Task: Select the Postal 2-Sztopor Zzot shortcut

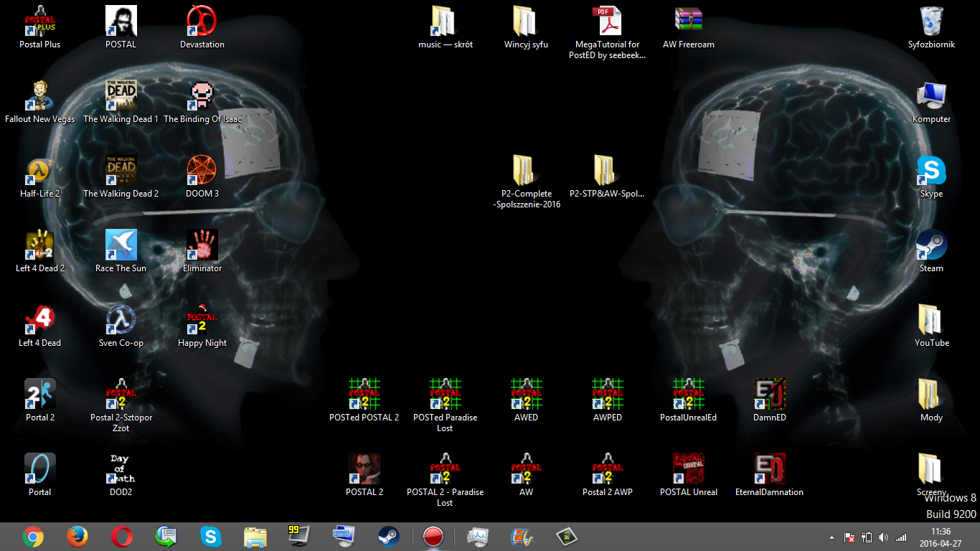Action: tap(121, 405)
